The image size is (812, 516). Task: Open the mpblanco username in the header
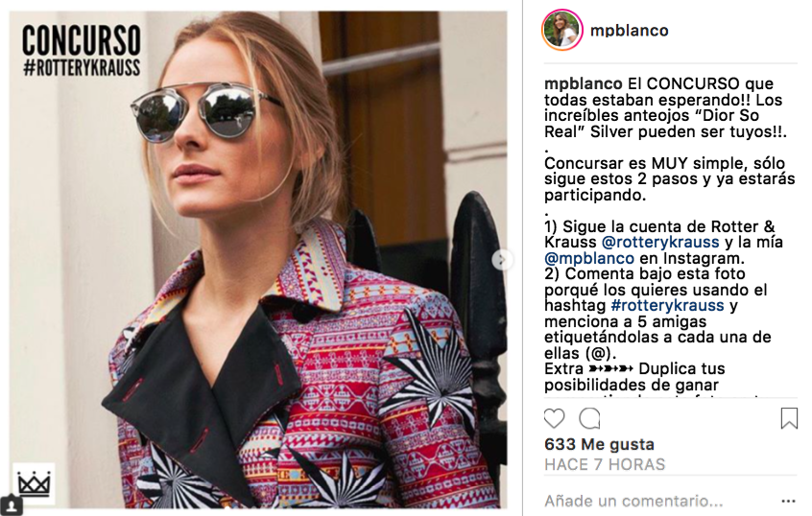tap(630, 31)
